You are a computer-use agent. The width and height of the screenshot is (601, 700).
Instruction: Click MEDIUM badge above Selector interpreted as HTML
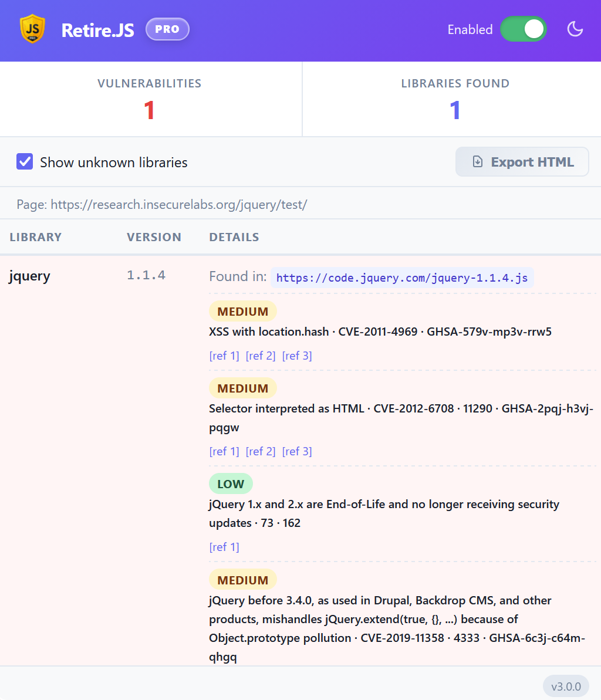click(x=243, y=388)
